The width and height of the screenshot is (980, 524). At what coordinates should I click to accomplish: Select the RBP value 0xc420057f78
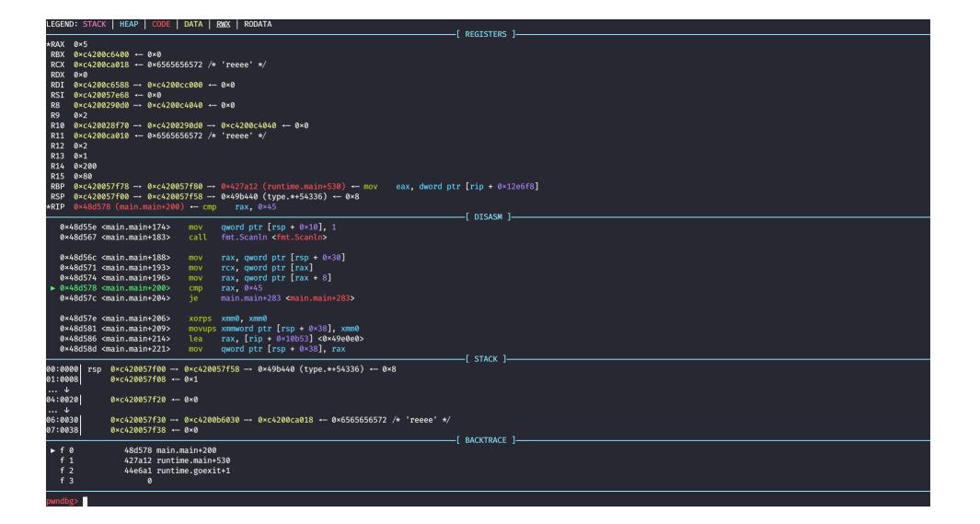pyautogui.click(x=101, y=186)
